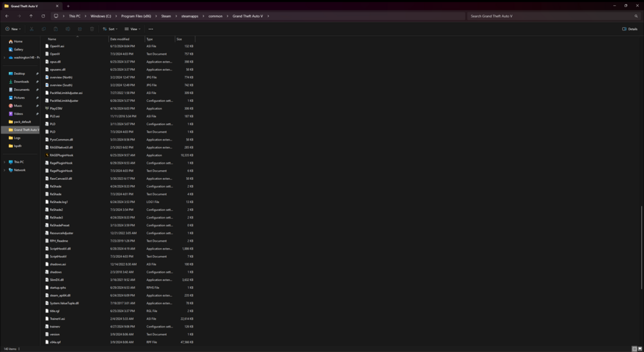Click the Copy toolbar icon
This screenshot has height=352, width=644.
[44, 29]
